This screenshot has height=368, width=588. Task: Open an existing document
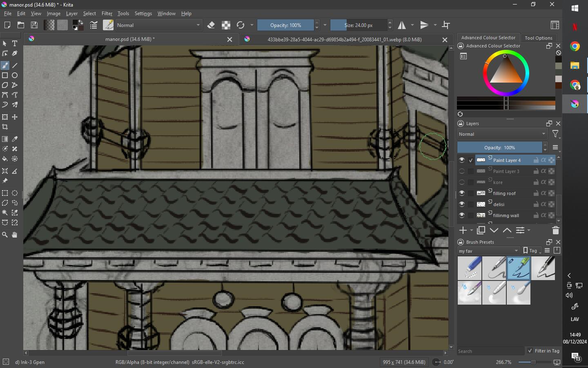(x=21, y=25)
